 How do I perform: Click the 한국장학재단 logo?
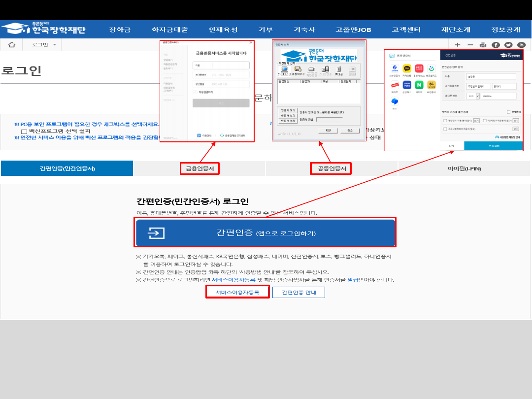pyautogui.click(x=43, y=29)
